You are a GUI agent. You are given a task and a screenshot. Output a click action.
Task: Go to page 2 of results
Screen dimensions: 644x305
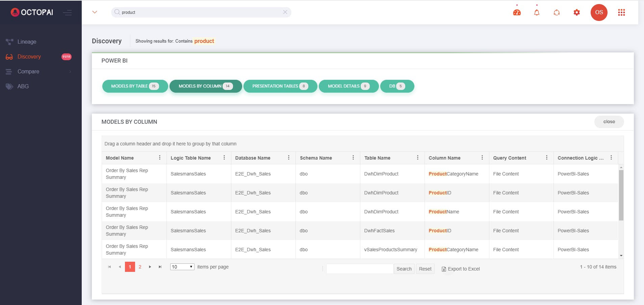[140, 267]
